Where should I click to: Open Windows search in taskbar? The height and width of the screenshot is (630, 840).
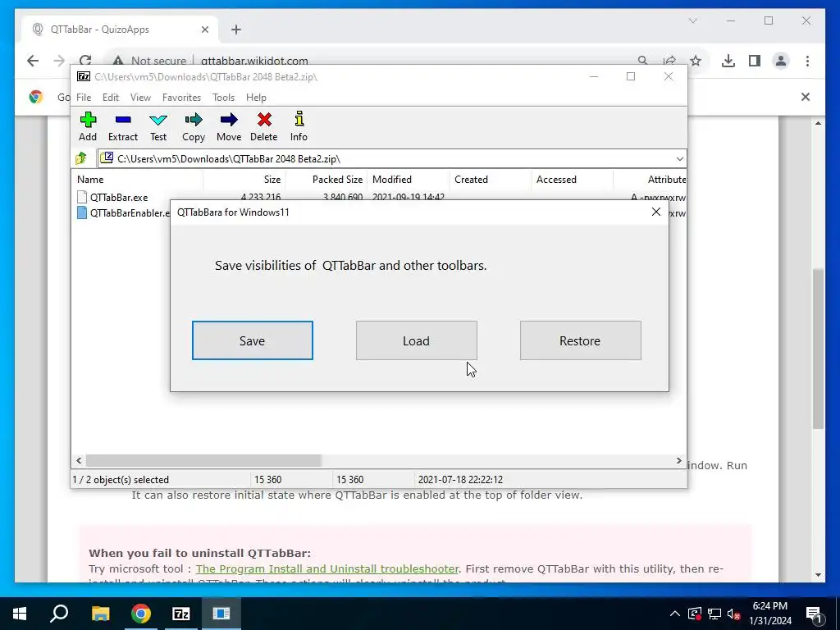(x=59, y=614)
